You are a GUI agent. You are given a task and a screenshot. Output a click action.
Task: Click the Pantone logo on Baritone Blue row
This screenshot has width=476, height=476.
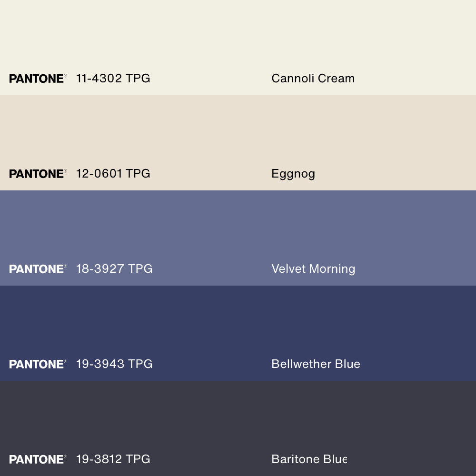tap(38, 459)
